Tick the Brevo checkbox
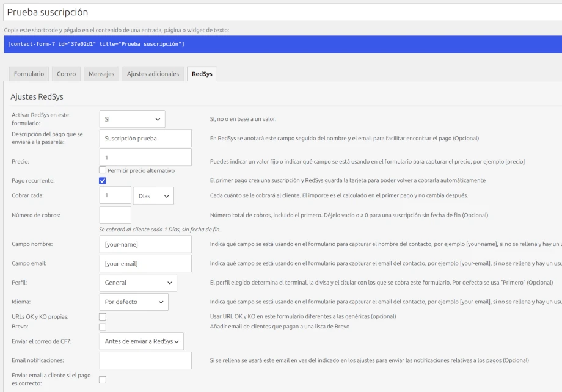Screen dimensions: 562x392 point(103,327)
